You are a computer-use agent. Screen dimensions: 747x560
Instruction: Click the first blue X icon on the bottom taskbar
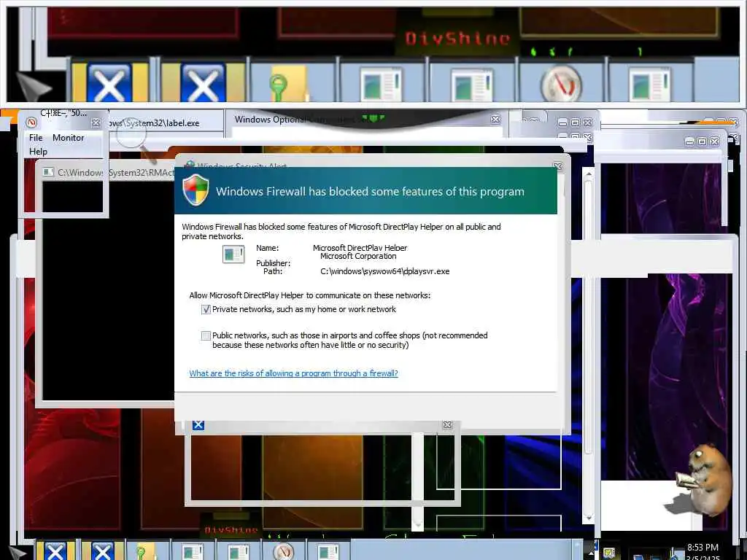pyautogui.click(x=55, y=551)
